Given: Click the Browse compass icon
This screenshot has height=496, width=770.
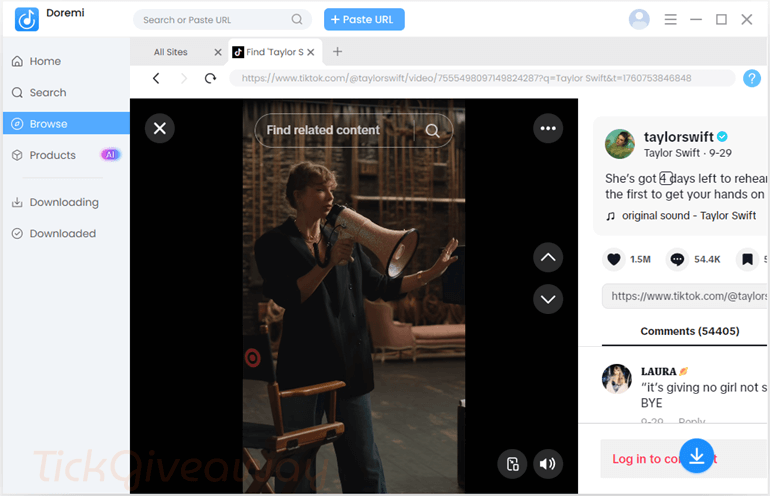Looking at the screenshot, I should [x=17, y=124].
